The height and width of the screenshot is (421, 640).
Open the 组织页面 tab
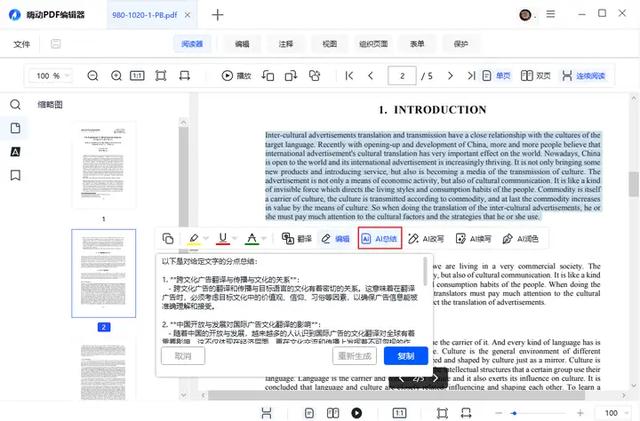[373, 44]
